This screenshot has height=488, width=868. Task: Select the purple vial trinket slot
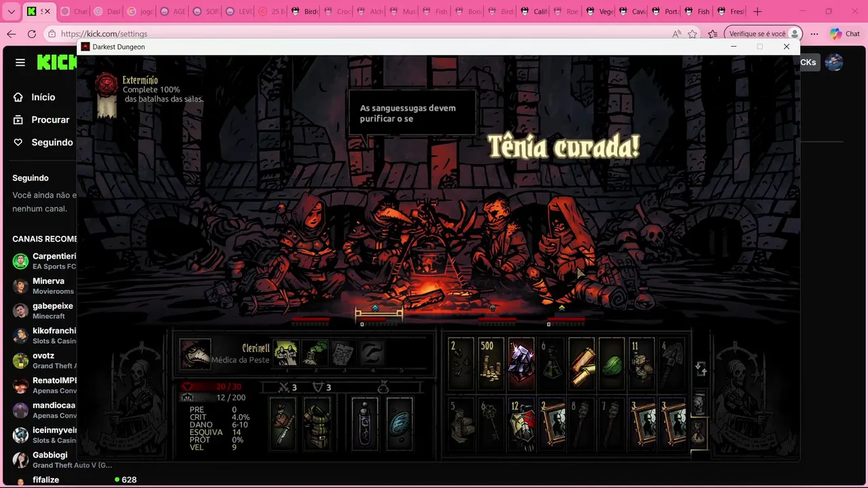pos(365,424)
